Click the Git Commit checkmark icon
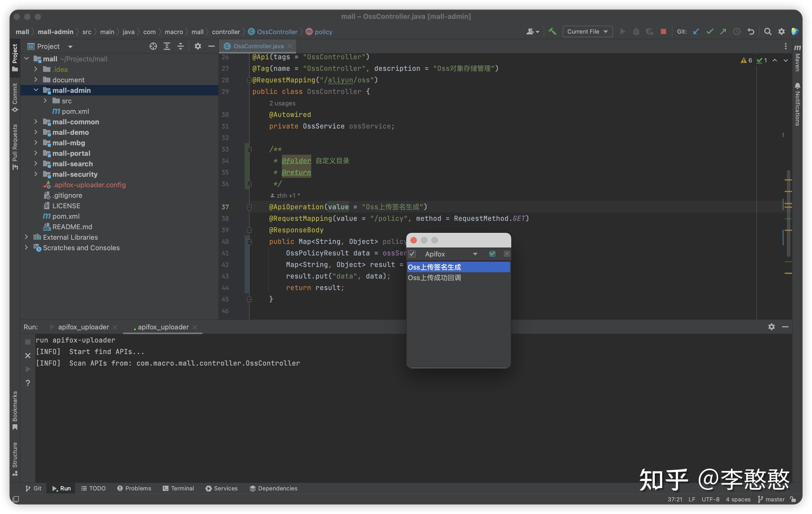The height and width of the screenshot is (514, 812). tap(710, 31)
